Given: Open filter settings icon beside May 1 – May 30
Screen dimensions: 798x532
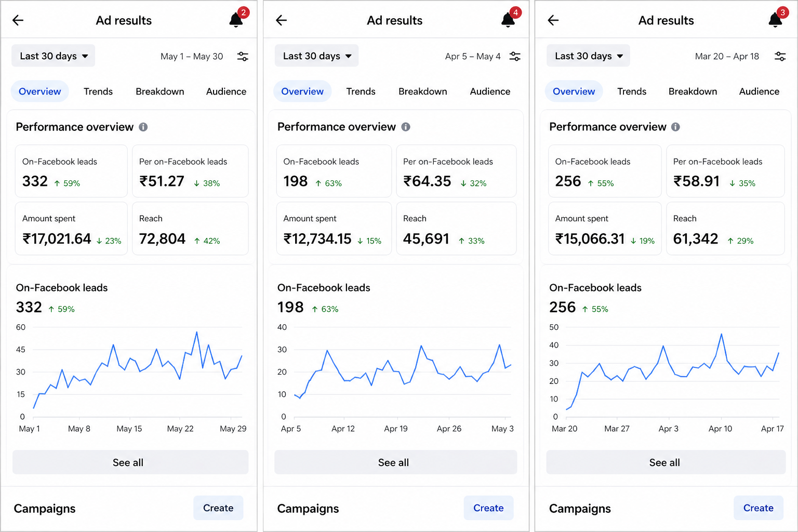Looking at the screenshot, I should pos(243,56).
